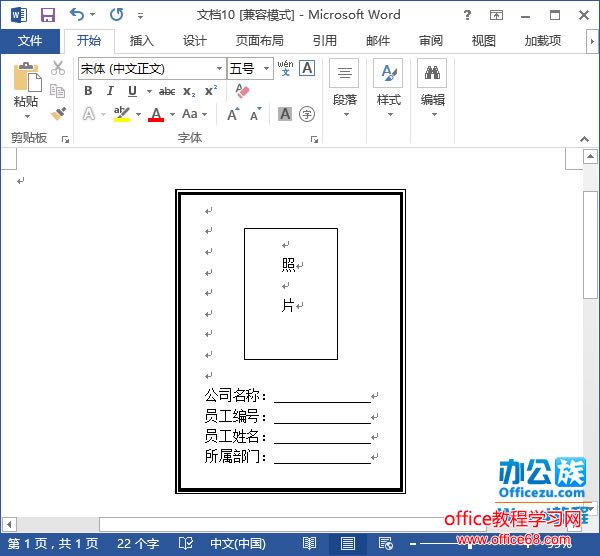Apply red font color
The image size is (600, 556).
[x=156, y=114]
